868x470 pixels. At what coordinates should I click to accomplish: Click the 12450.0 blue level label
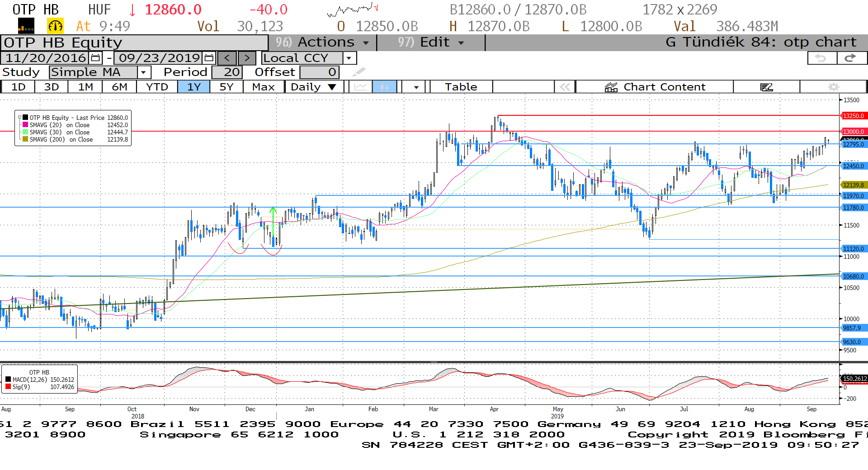point(854,166)
